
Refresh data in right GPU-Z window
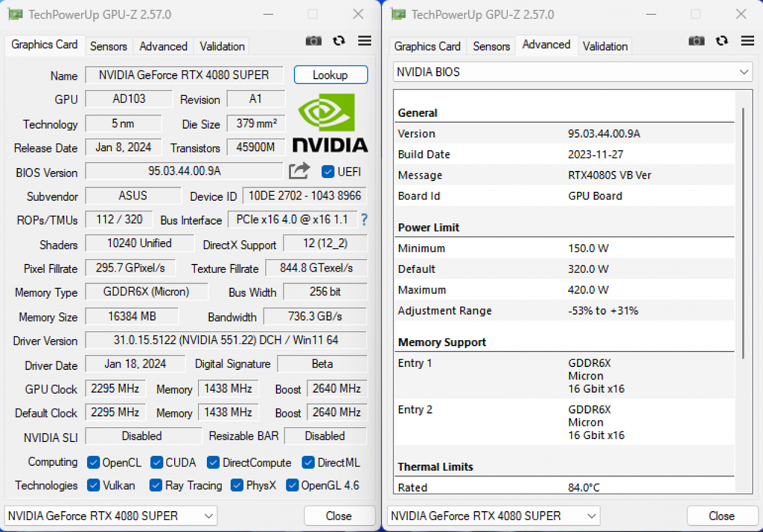click(x=722, y=41)
